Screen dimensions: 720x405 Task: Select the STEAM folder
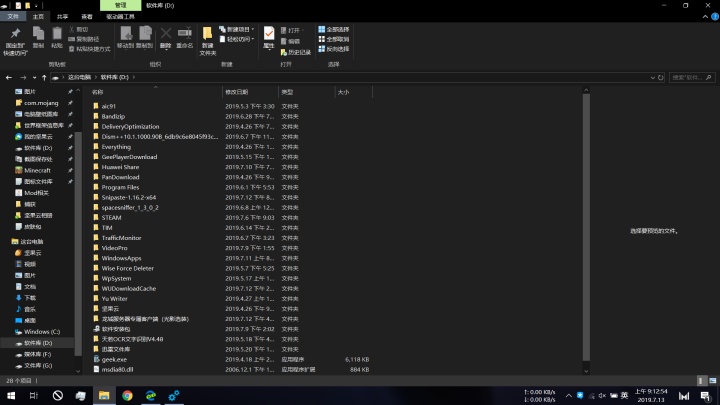pyautogui.click(x=111, y=218)
